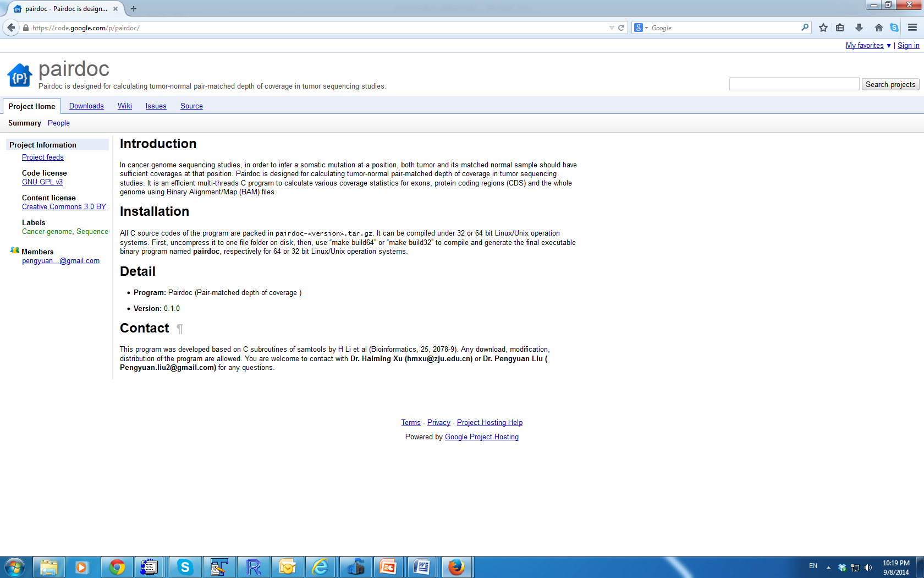The height and width of the screenshot is (578, 924).
Task: Open a new browser tab
Action: pos(134,9)
